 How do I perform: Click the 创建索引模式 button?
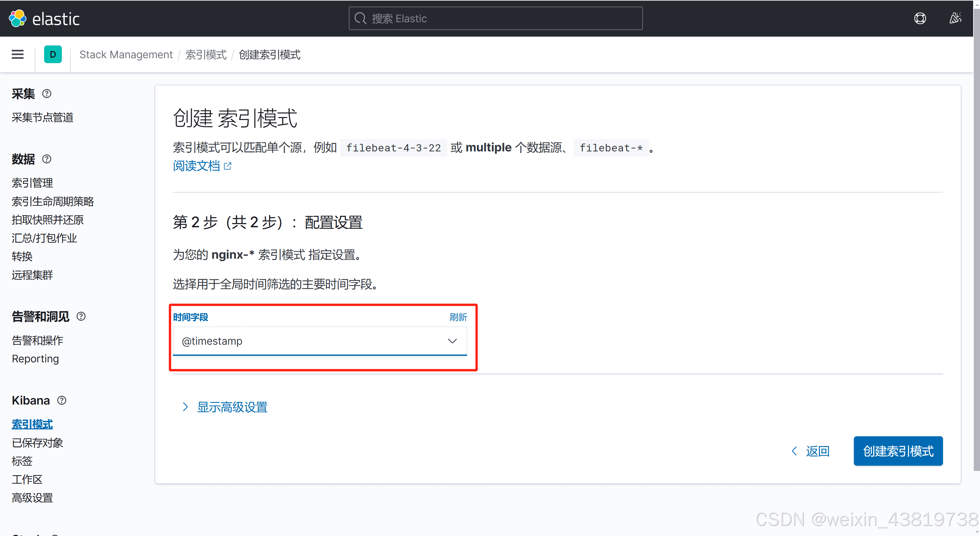tap(898, 451)
